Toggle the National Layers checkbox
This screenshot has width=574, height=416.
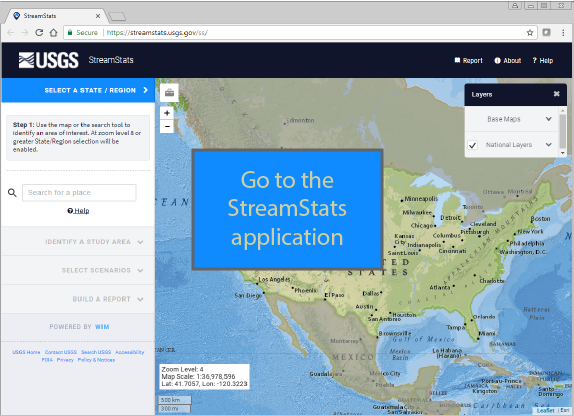pos(473,145)
